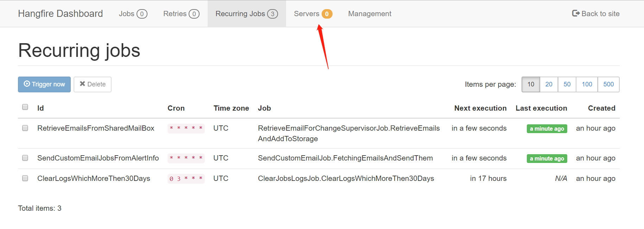Screen dimensions: 644x229
Task: Click the Recurring Jobs count badge showing 3
Action: click(x=272, y=14)
